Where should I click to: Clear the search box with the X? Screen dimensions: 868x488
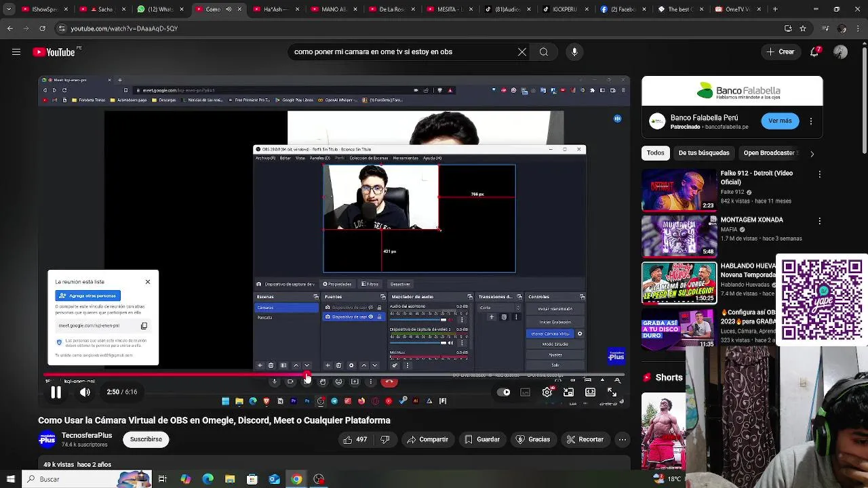coord(522,52)
